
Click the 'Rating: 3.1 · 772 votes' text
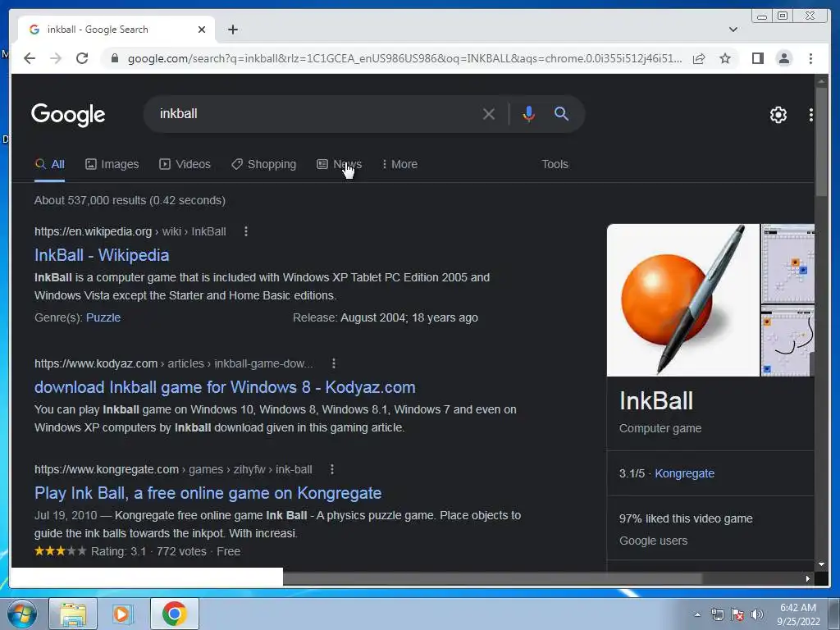[x=148, y=551]
